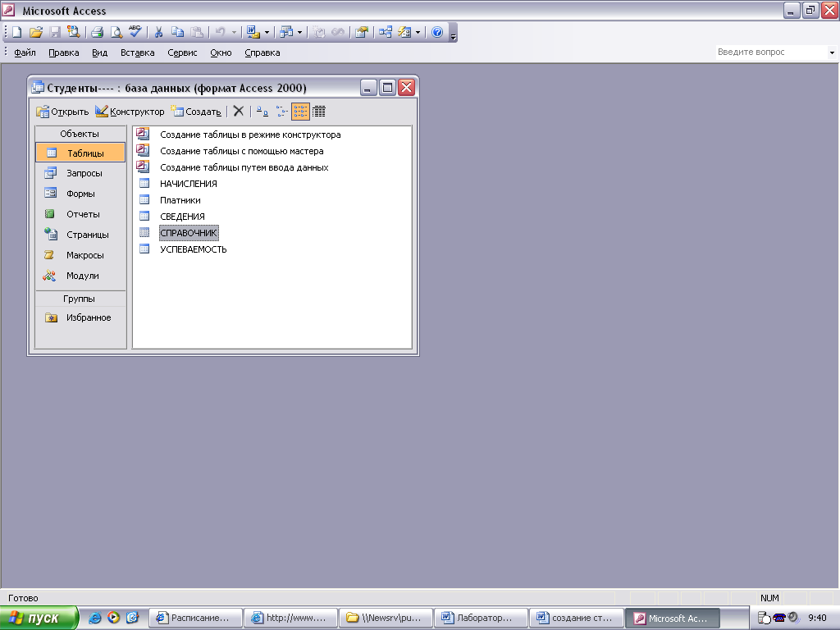Switch to List view

pyautogui.click(x=300, y=112)
